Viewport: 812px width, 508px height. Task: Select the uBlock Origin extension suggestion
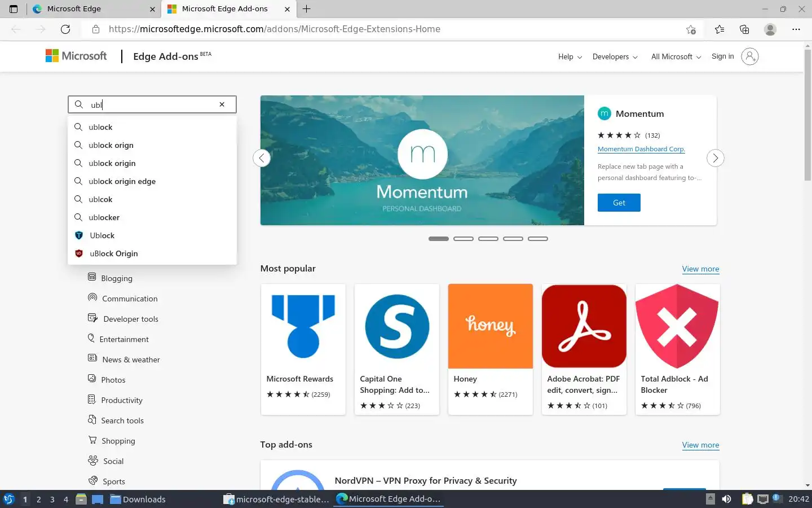pos(152,253)
